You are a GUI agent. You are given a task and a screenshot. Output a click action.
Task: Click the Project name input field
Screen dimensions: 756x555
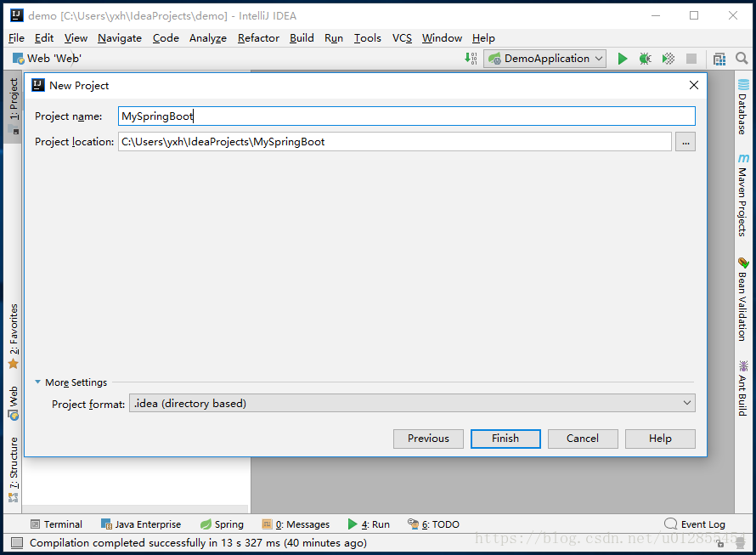click(x=406, y=116)
